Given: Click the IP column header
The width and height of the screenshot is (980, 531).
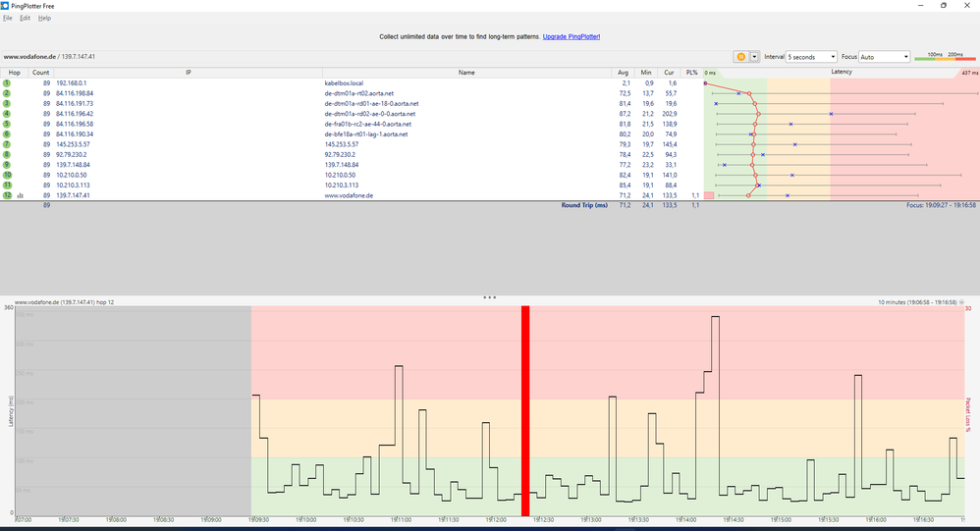Looking at the screenshot, I should 188,73.
